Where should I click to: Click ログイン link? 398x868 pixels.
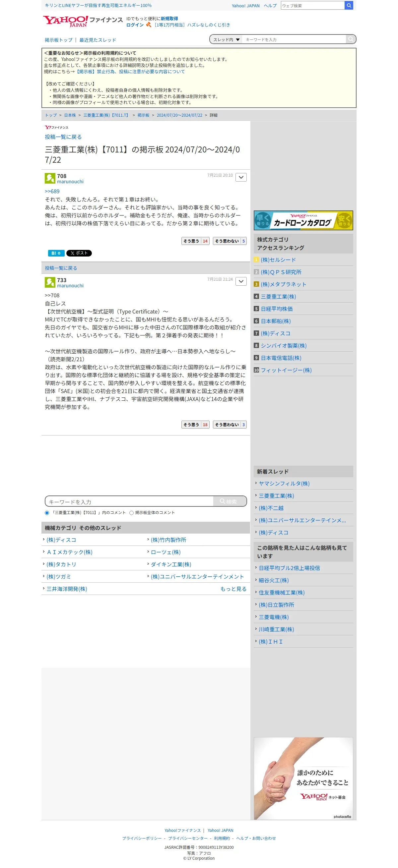(135, 25)
